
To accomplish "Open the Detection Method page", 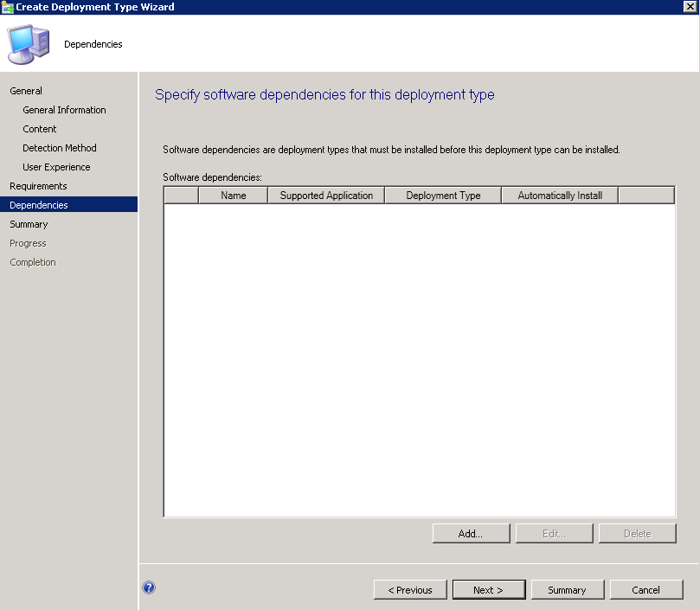I will point(60,148).
